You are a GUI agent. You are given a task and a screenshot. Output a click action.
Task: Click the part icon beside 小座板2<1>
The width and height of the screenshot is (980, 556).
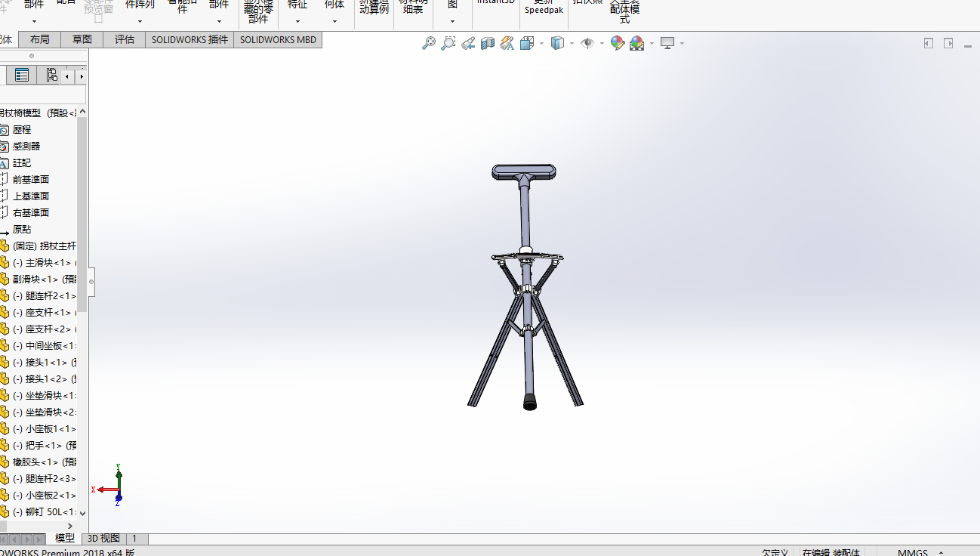[x=5, y=496]
